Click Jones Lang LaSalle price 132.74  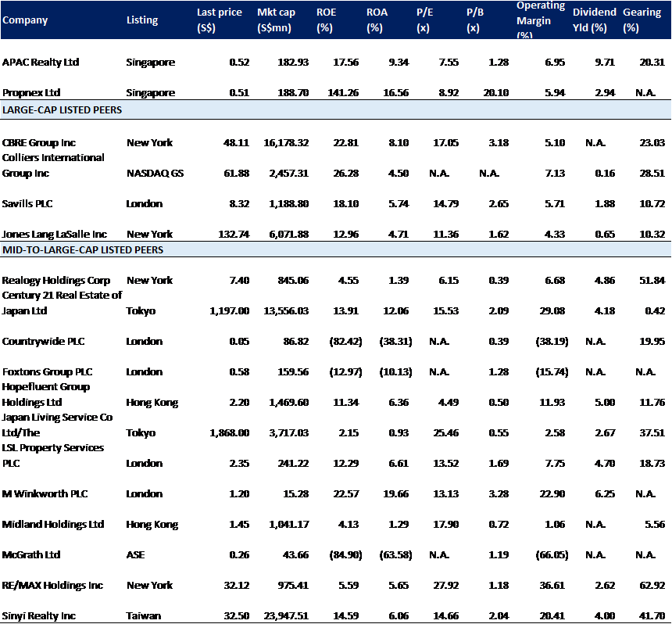pos(234,234)
